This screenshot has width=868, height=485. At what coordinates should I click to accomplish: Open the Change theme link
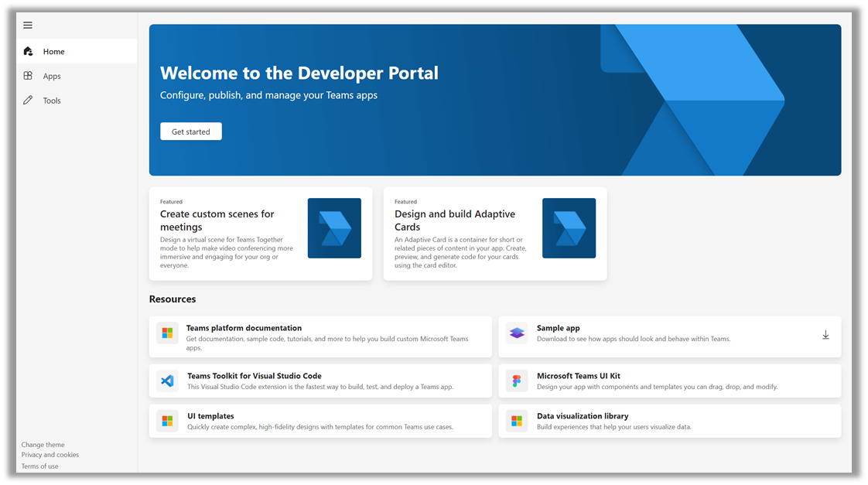43,445
